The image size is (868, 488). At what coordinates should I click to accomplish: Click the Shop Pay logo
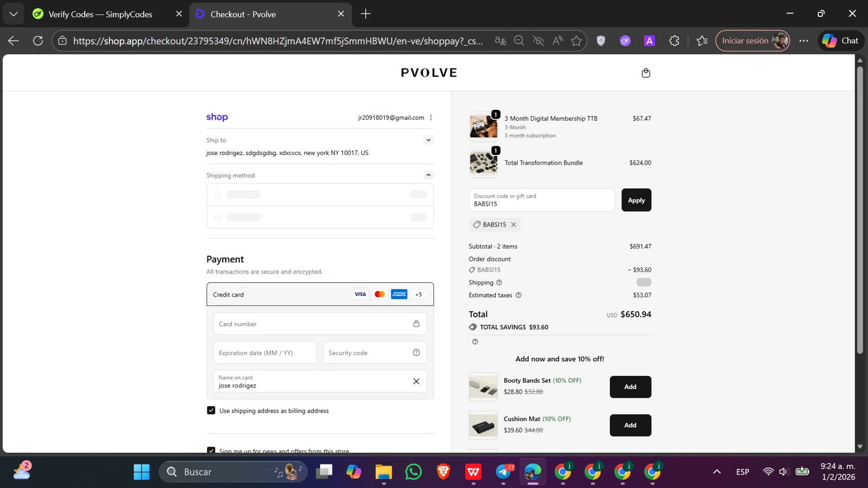217,117
